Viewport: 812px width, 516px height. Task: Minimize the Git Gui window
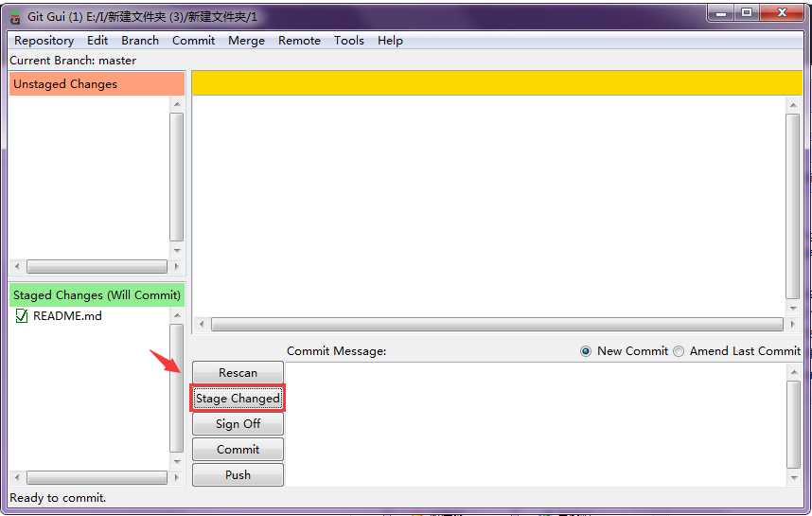pos(721,13)
